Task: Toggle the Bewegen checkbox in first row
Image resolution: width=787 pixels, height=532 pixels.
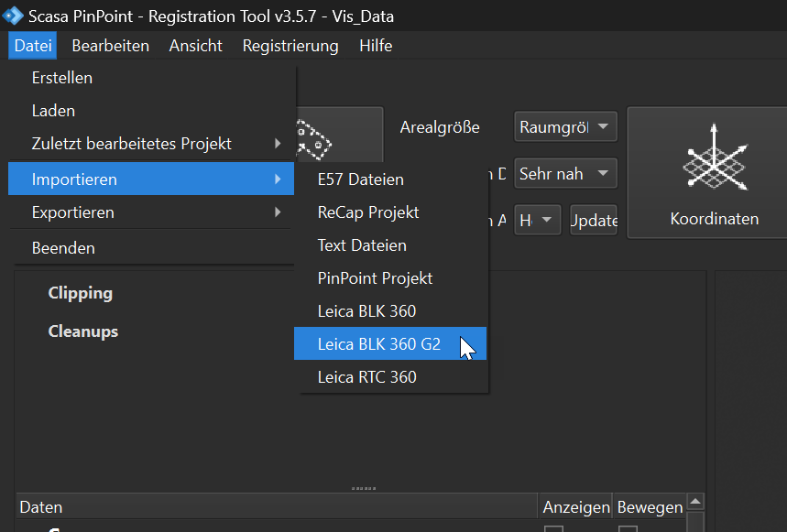Action: coord(628,528)
